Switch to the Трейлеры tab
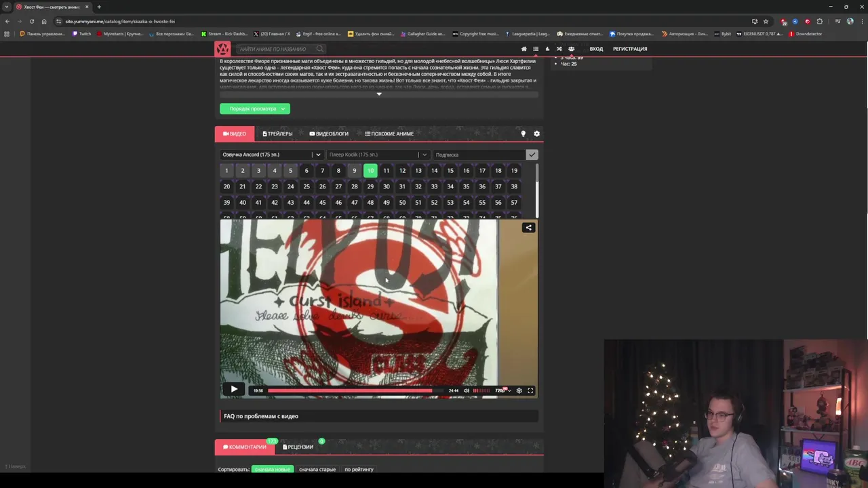 (277, 134)
